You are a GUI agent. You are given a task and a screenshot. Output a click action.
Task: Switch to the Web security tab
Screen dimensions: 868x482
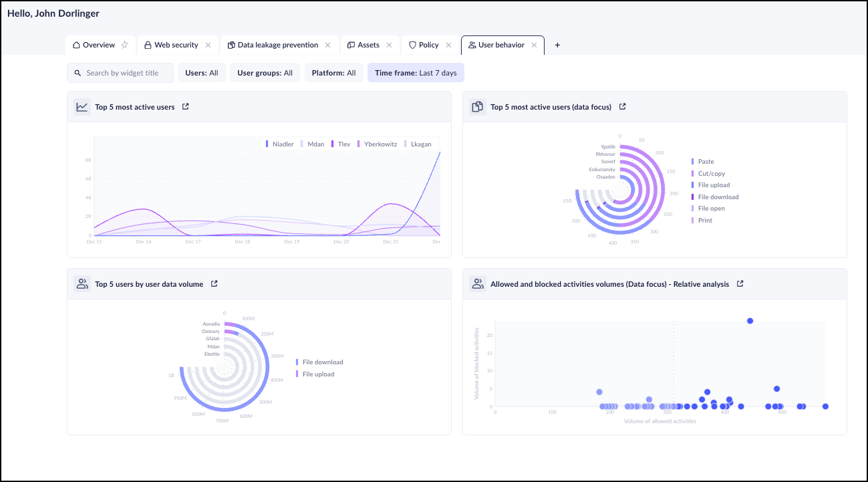(176, 45)
